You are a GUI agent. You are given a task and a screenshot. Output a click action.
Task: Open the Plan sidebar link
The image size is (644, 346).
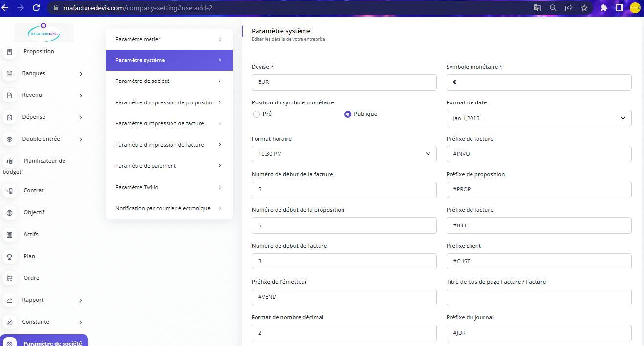[29, 256]
